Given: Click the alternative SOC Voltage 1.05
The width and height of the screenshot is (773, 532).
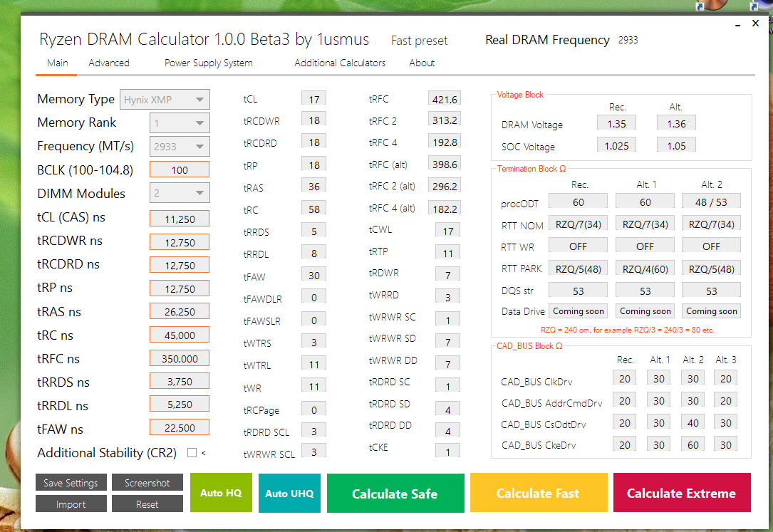Looking at the screenshot, I should [676, 145].
